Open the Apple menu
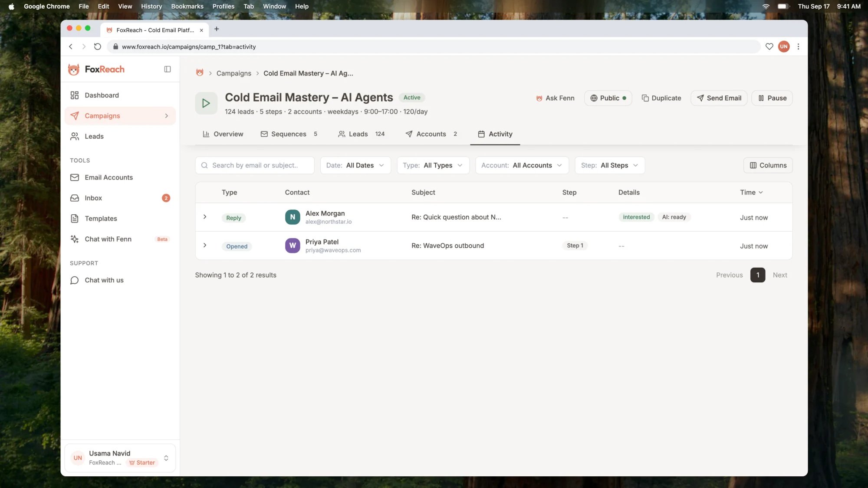 click(x=11, y=6)
